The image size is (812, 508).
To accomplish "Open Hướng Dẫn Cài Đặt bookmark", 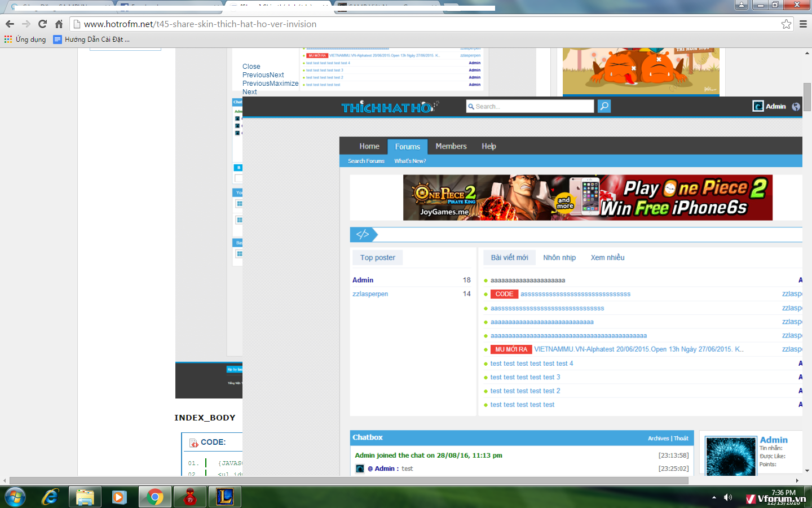I will click(91, 40).
